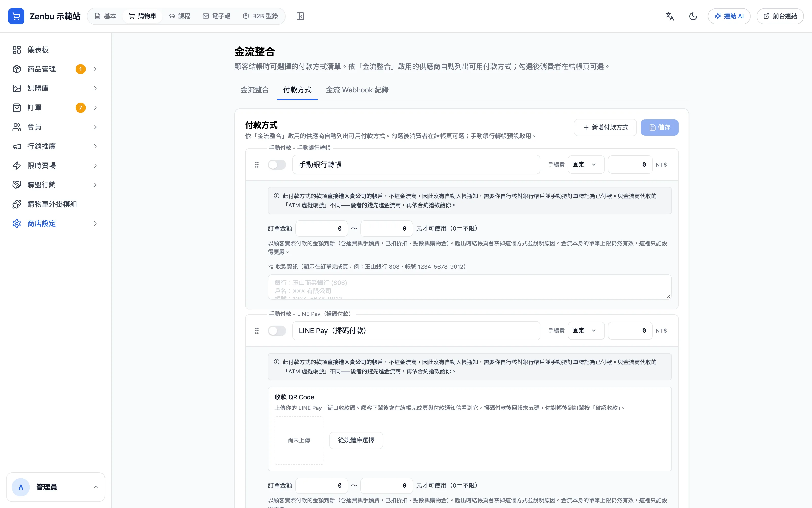Click 手動銀行轉帳 訂單金額 maximum field

coord(386,228)
